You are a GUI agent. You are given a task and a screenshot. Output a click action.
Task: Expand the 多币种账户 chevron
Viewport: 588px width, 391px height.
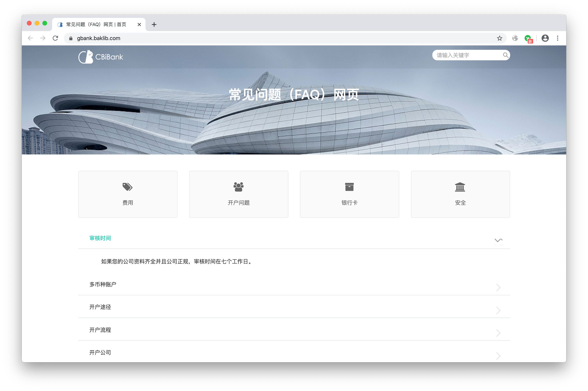coord(498,288)
